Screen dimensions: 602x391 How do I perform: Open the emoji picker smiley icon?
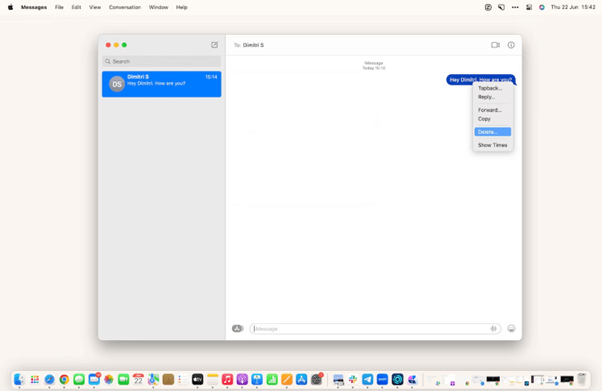[x=511, y=328]
